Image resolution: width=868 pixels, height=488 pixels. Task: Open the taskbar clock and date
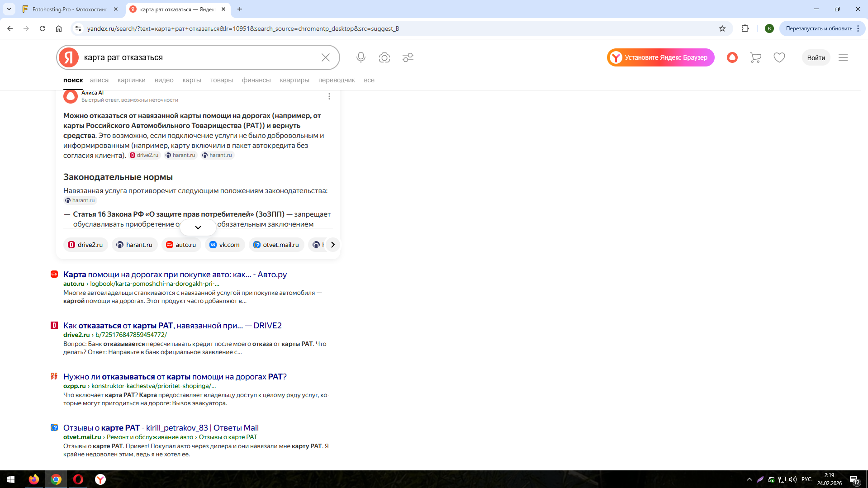coord(829,479)
